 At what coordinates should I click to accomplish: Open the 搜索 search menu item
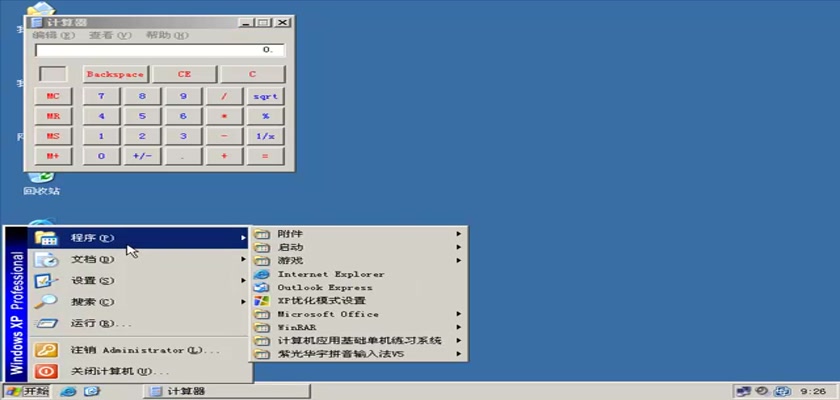coord(140,302)
